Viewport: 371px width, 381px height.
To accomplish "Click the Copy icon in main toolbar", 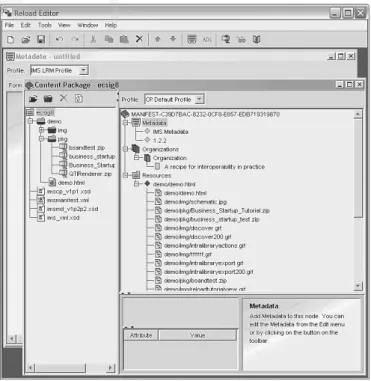I will (109, 39).
